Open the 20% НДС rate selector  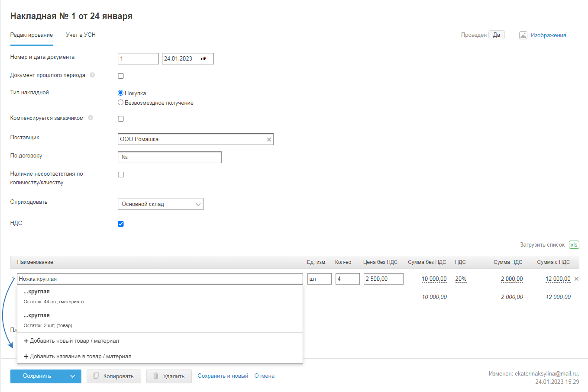[461, 279]
